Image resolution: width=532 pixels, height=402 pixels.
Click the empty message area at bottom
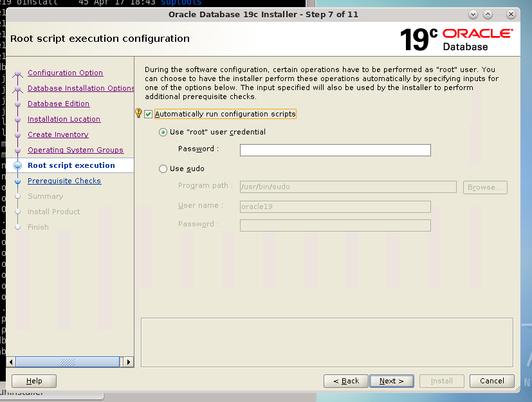click(x=327, y=342)
